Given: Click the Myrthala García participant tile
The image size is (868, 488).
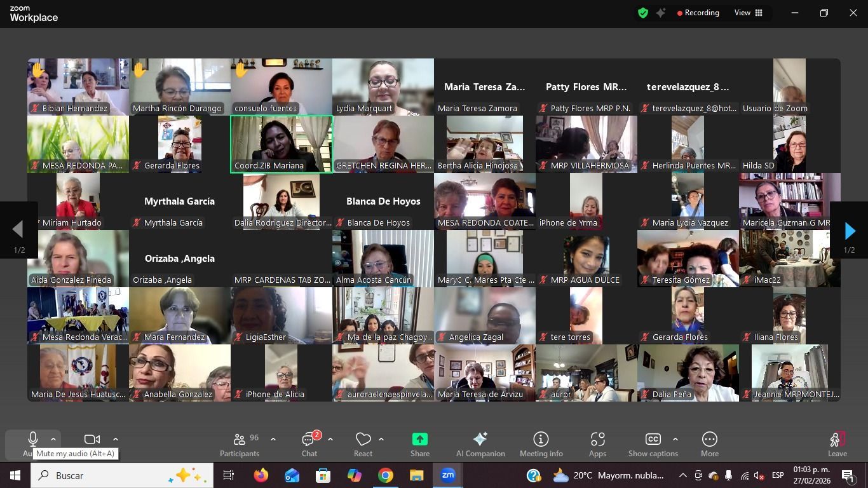Looking at the screenshot, I should 180,201.
